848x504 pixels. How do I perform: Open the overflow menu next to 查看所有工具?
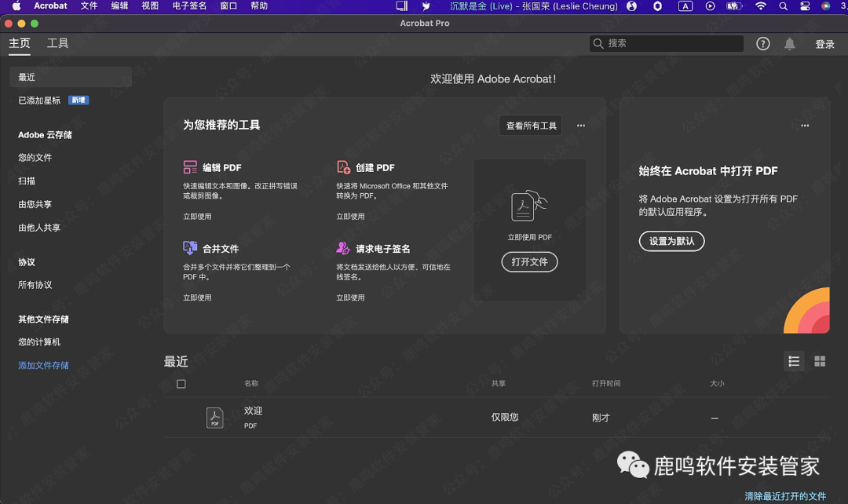tap(580, 125)
